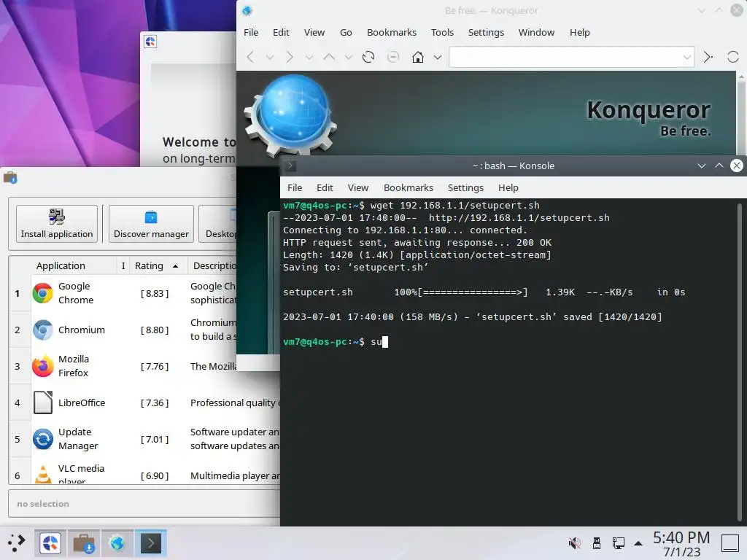
Task: Click the Go icon beside address bar
Action: click(708, 57)
